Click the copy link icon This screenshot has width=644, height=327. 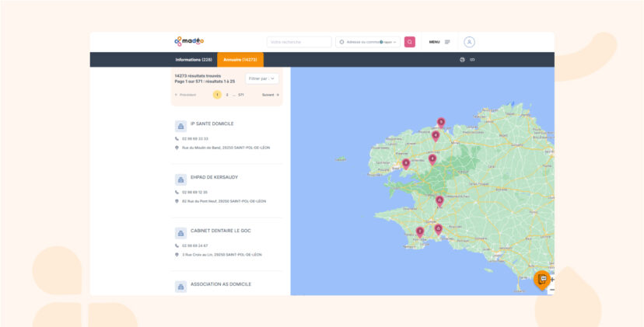472,60
